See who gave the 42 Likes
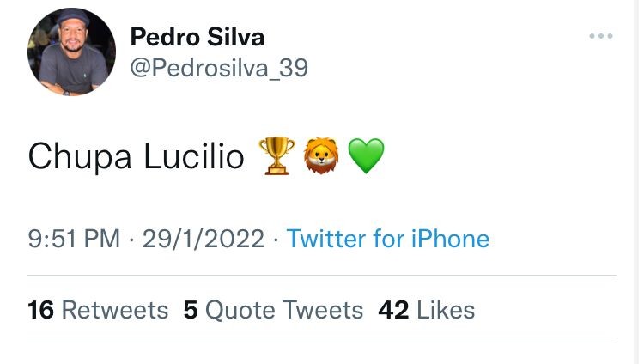The height and width of the screenshot is (364, 644). click(x=427, y=309)
